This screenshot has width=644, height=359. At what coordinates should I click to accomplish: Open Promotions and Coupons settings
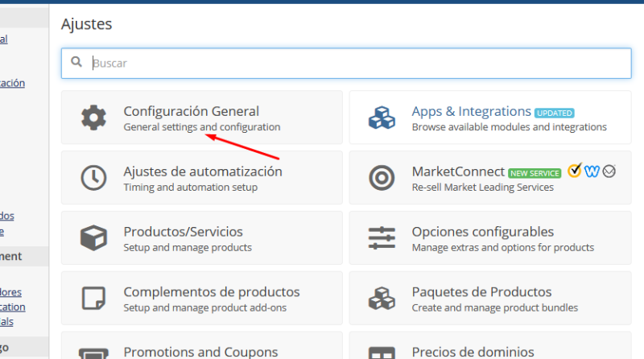(x=200, y=351)
